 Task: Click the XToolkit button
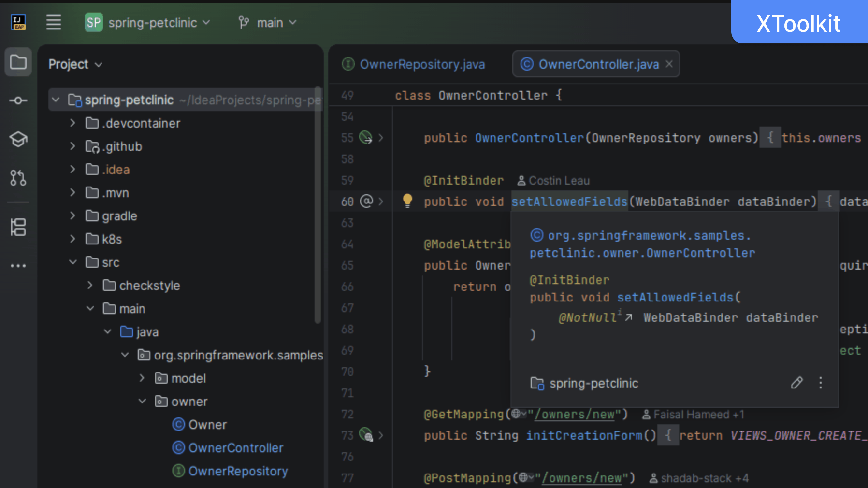click(798, 22)
